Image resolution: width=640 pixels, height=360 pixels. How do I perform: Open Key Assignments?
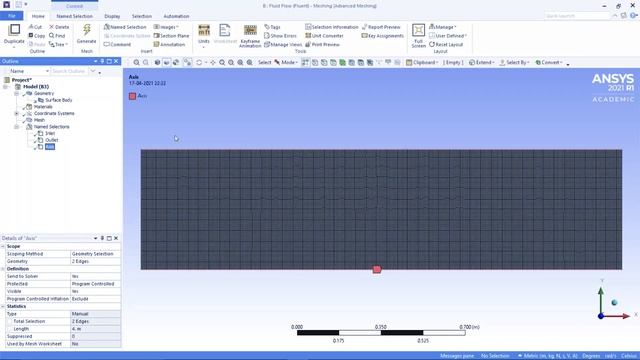coord(382,36)
